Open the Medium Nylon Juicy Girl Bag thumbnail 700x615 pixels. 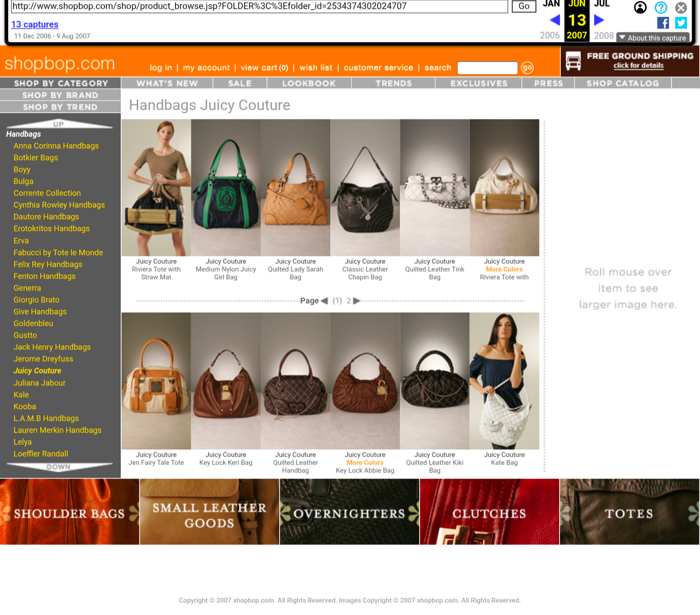tap(226, 188)
